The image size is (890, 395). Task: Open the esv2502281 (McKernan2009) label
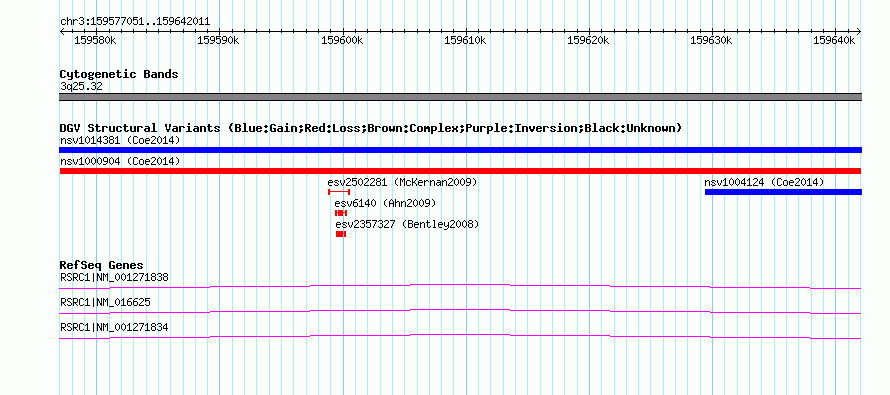[x=402, y=183]
